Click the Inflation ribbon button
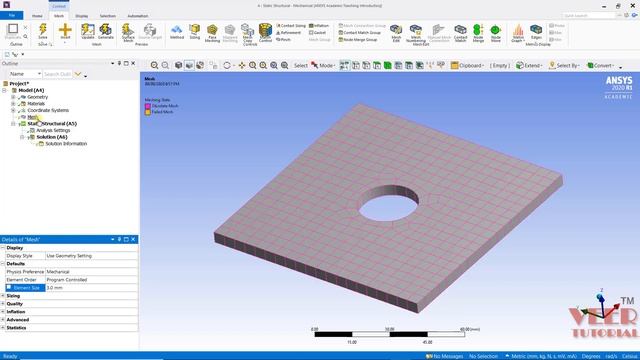 319,25
